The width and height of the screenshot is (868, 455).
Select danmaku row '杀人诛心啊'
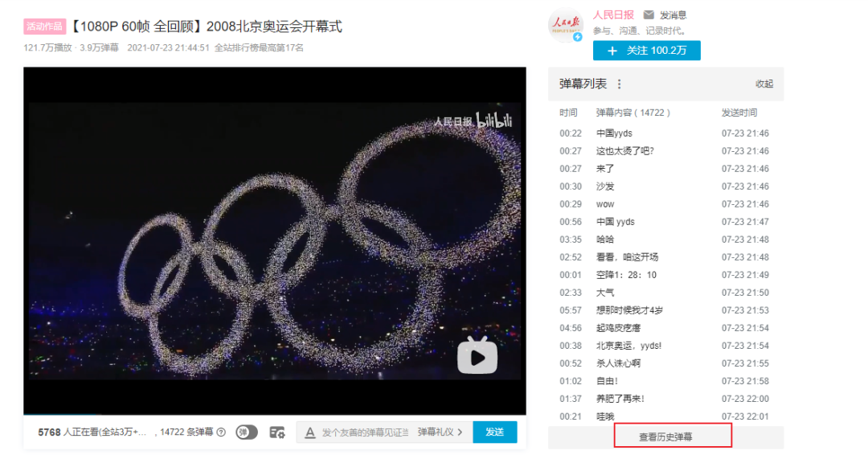(666, 363)
